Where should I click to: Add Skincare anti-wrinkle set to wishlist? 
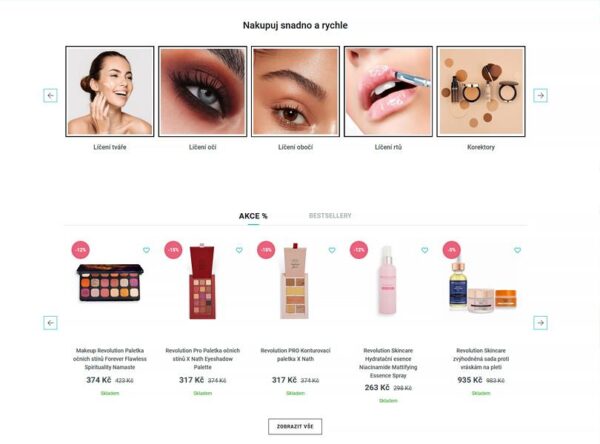tap(517, 250)
